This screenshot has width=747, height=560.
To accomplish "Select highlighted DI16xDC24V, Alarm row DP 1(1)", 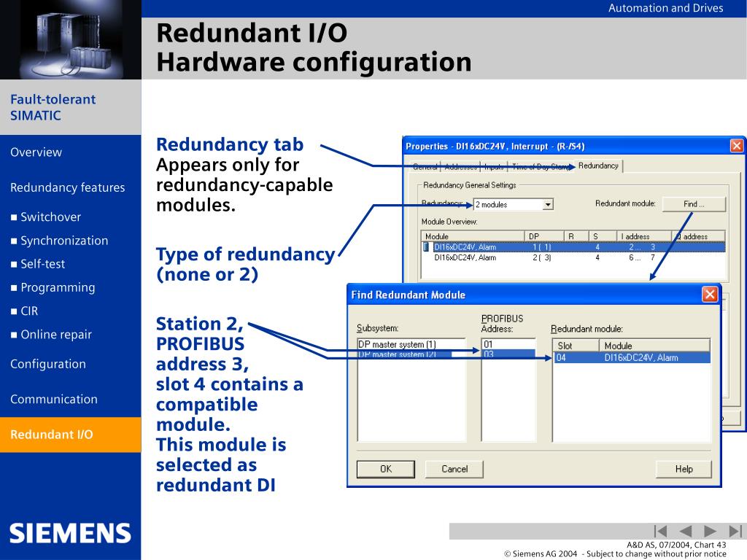I will pos(573,247).
